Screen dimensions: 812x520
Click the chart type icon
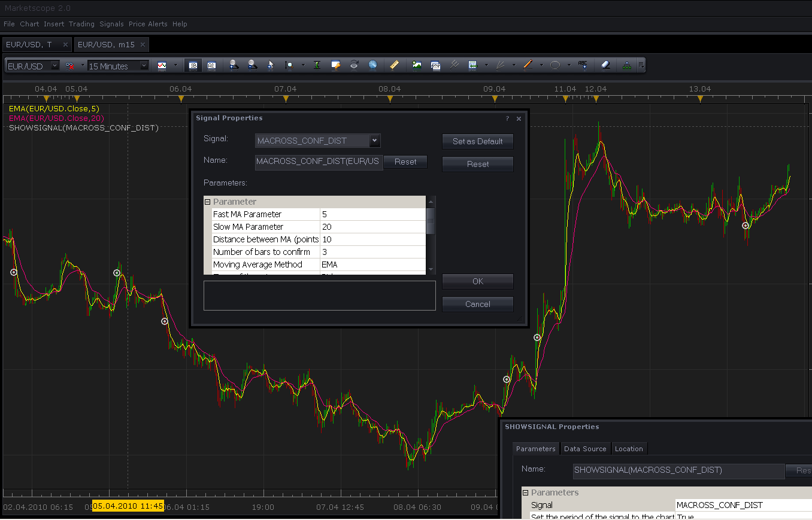[162, 65]
